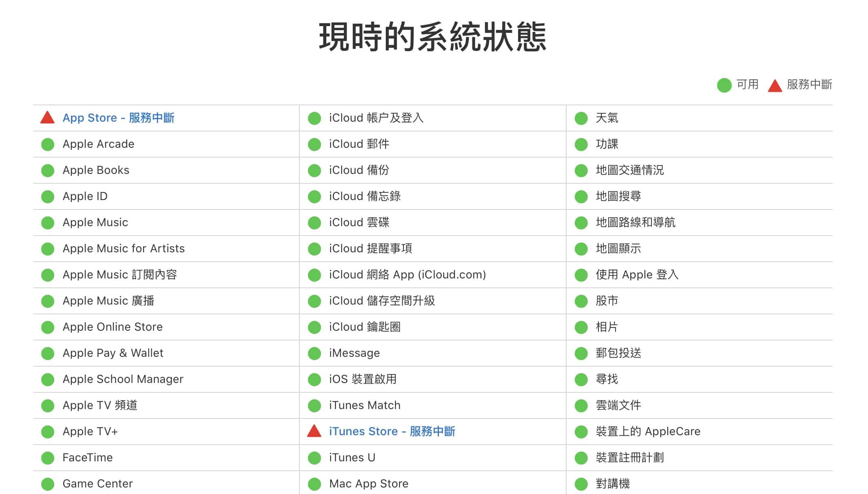Select the 功課 label
The width and height of the screenshot is (868, 494).
point(607,144)
